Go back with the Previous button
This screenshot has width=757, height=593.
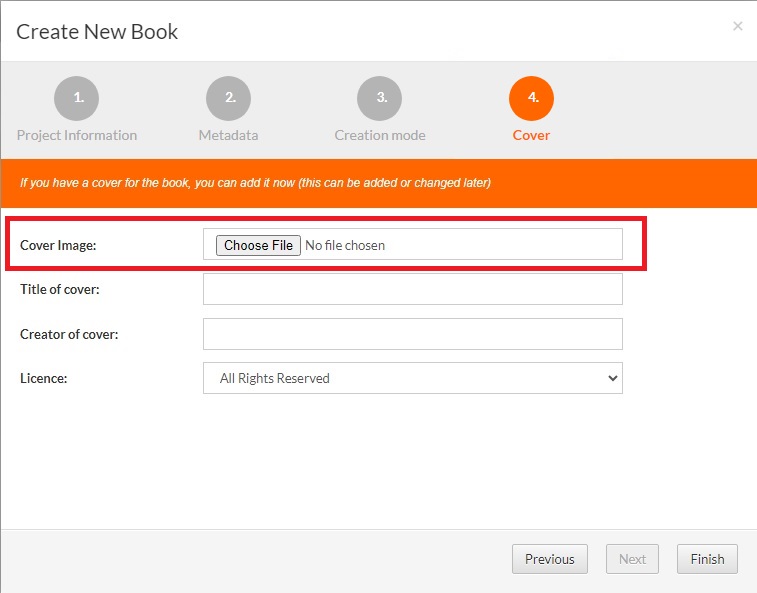click(549, 559)
